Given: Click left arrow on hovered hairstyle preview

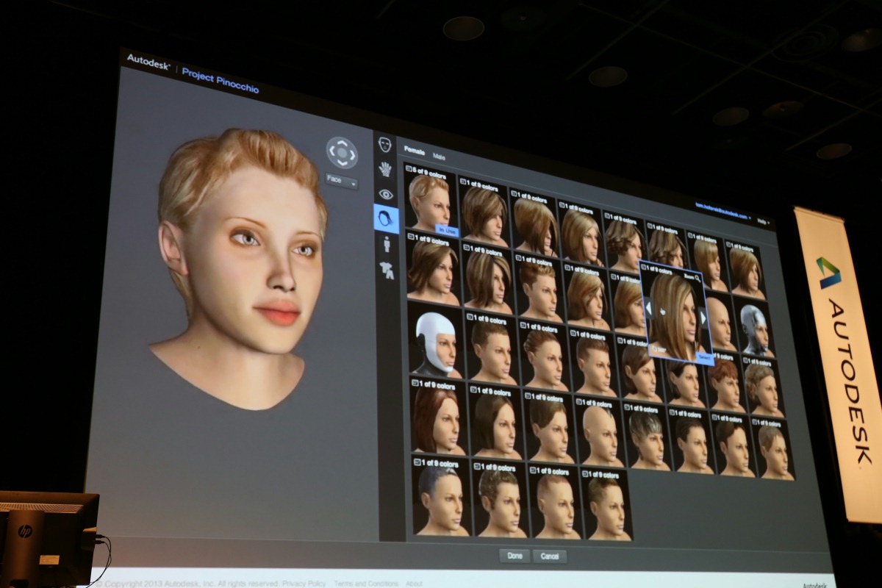Looking at the screenshot, I should 648,306.
